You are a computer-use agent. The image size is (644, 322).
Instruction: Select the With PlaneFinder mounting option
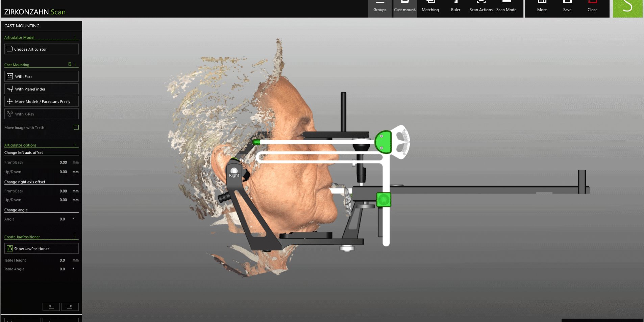click(41, 89)
